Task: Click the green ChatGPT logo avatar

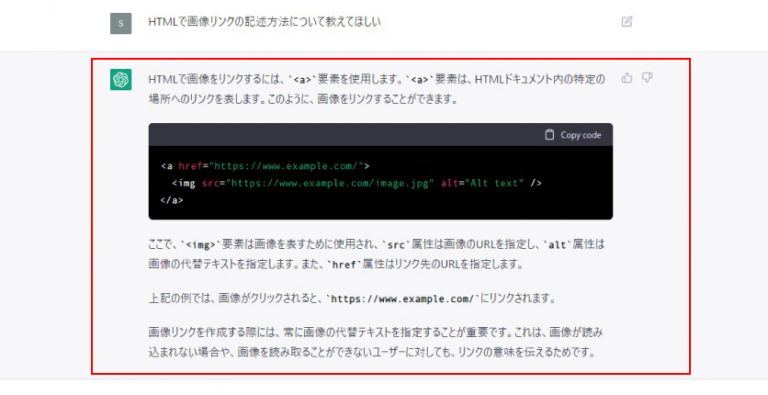Action: point(121,79)
